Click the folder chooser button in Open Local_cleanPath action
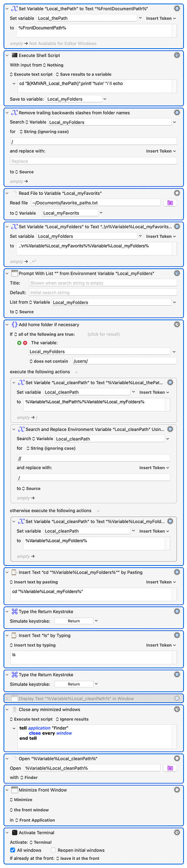 pos(170,768)
